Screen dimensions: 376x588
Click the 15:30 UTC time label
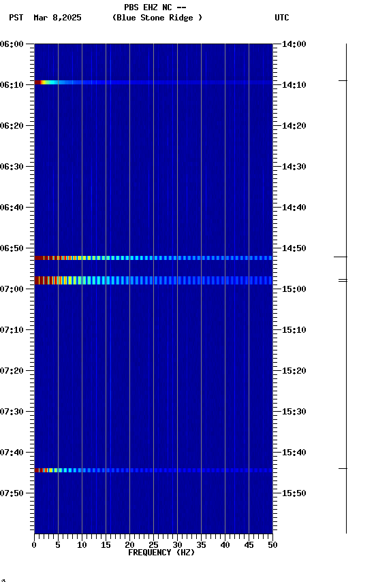coord(294,412)
